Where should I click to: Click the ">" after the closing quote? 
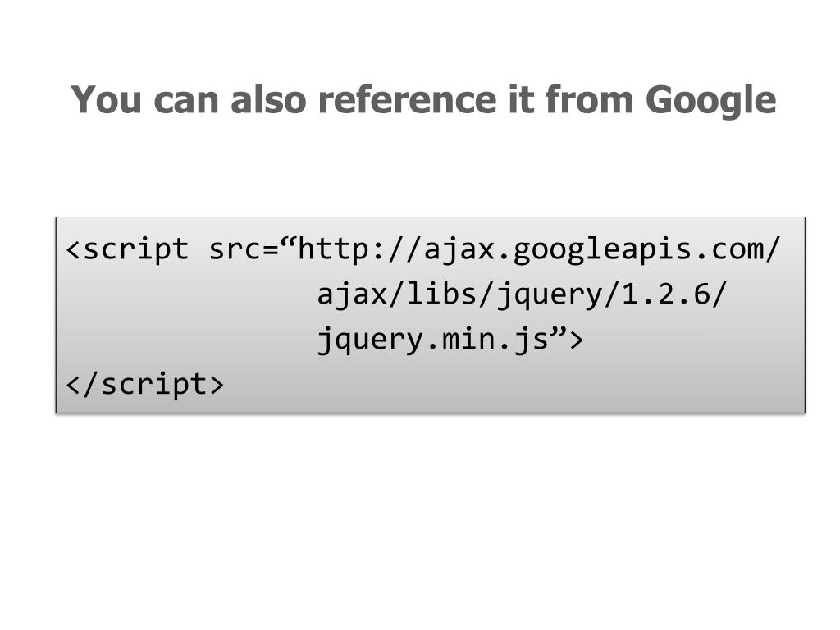point(576,340)
